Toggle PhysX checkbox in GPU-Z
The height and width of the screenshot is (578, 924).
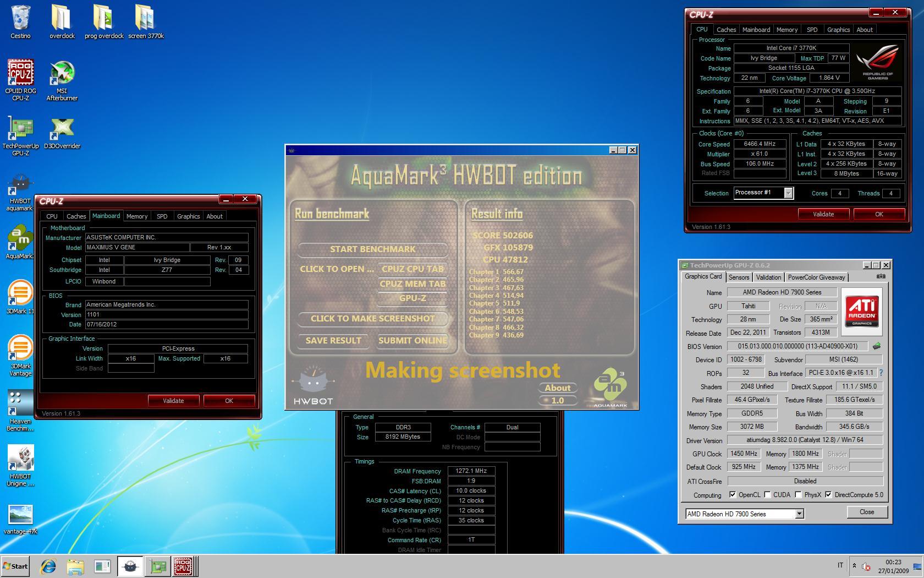[x=798, y=495]
